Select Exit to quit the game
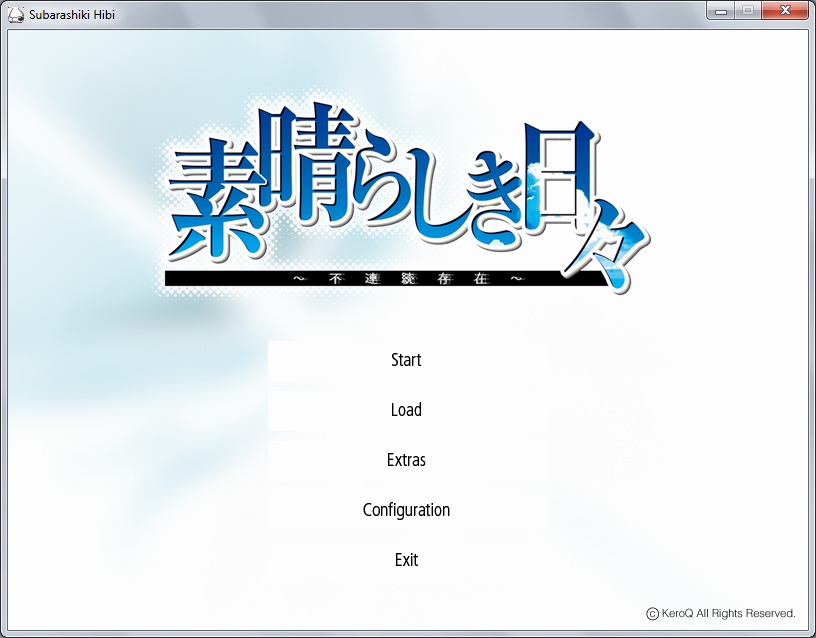The image size is (816, 638). (406, 560)
